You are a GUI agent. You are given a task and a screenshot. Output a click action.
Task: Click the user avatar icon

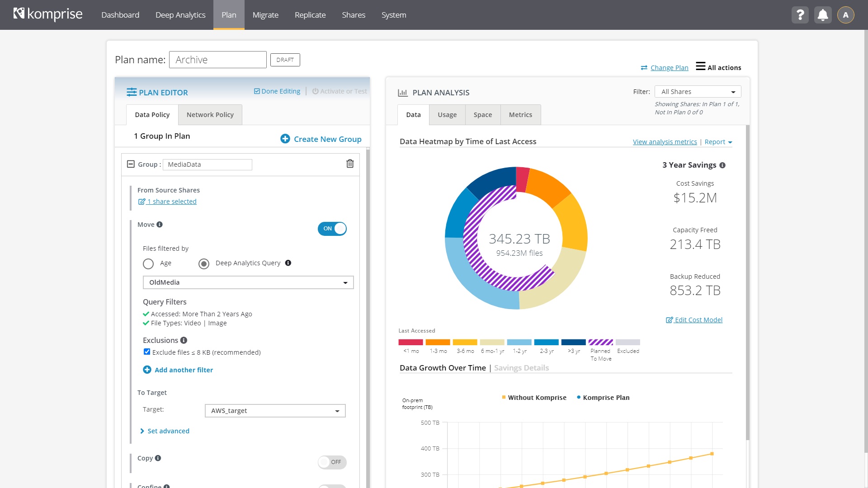pyautogui.click(x=845, y=15)
